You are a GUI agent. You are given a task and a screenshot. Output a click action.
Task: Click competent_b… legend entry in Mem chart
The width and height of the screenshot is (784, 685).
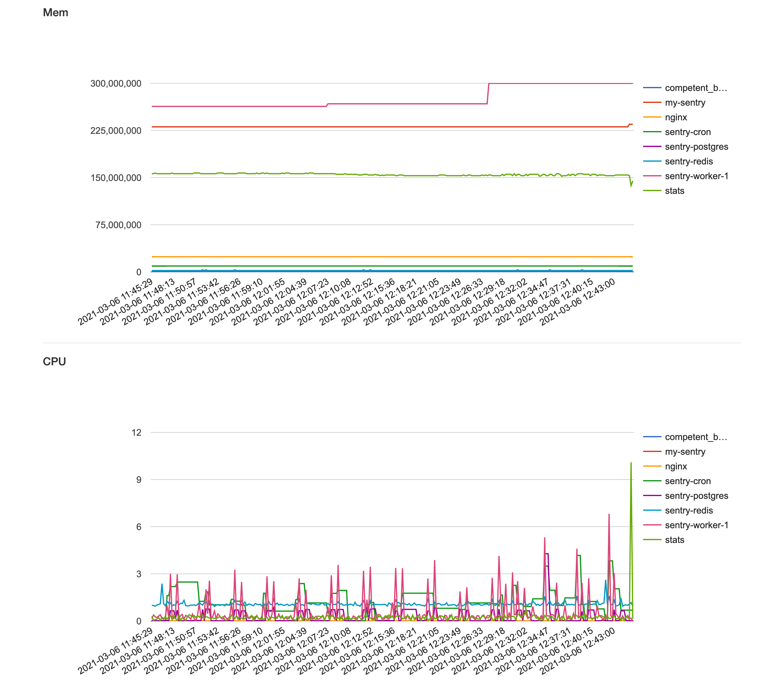685,88
